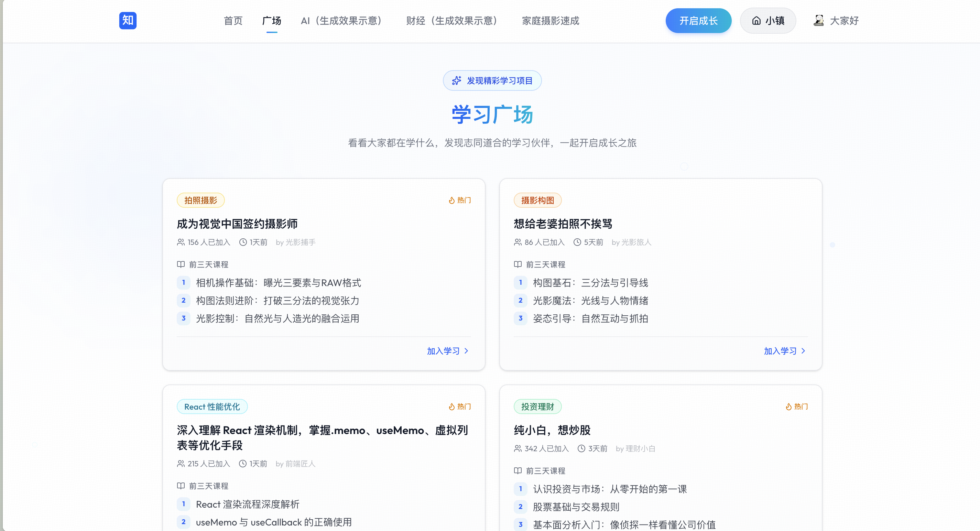This screenshot has height=531, width=980.
Task: Click clock icon by 1天前 on 光影捕手 card
Action: tap(243, 242)
